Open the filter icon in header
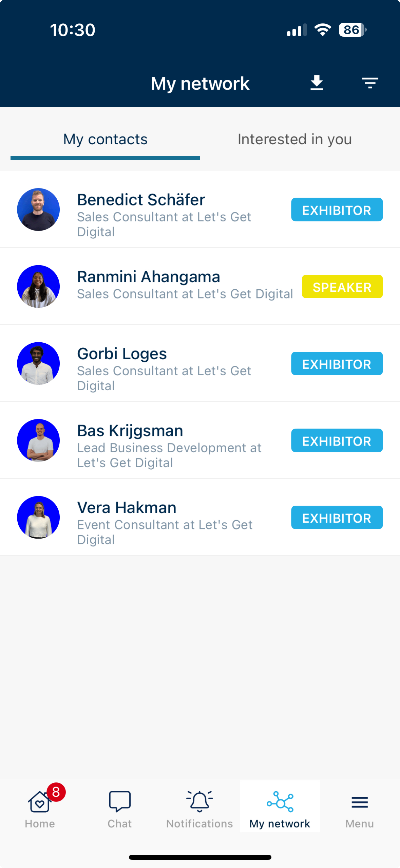Viewport: 400px width, 868px height. (x=370, y=83)
